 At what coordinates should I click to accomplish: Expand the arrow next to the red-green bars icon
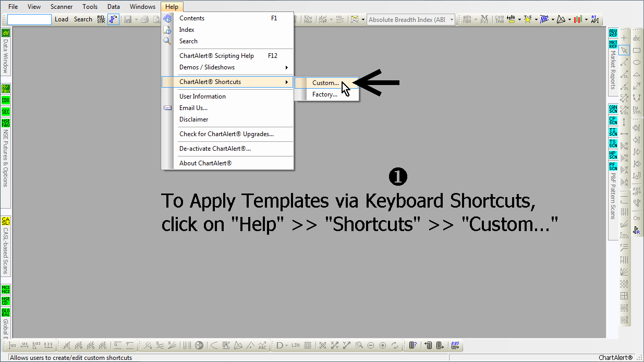(586, 20)
